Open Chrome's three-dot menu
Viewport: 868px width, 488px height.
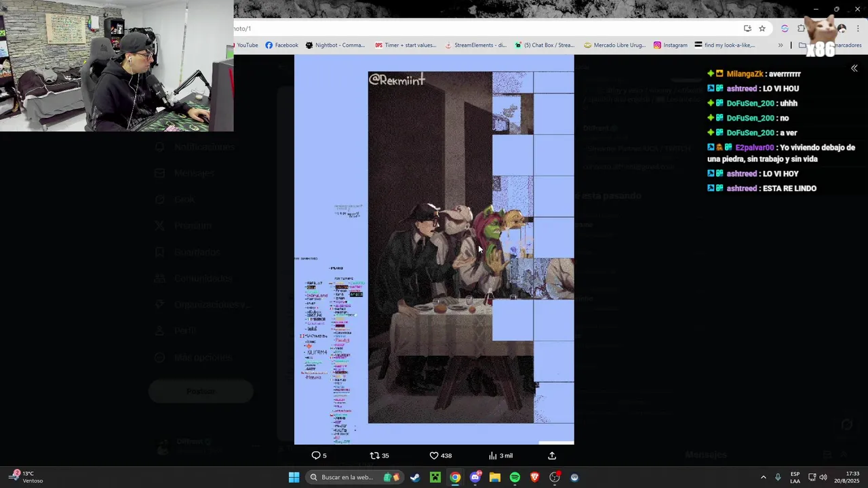click(858, 28)
